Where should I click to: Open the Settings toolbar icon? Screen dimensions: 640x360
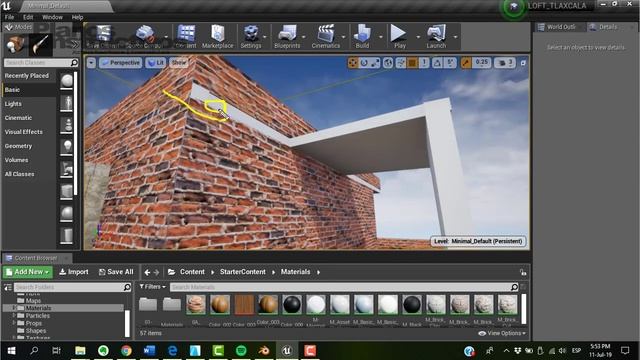point(251,36)
